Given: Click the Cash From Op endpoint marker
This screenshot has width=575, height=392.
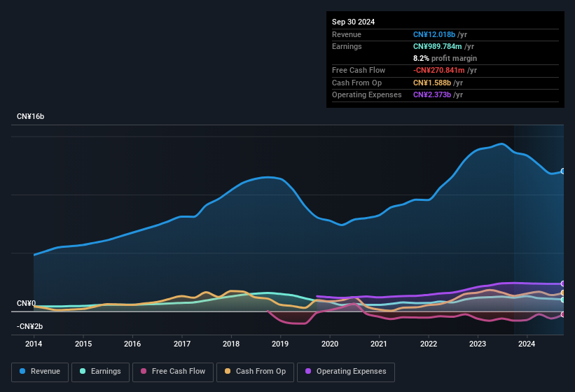Looking at the screenshot, I should (x=563, y=293).
